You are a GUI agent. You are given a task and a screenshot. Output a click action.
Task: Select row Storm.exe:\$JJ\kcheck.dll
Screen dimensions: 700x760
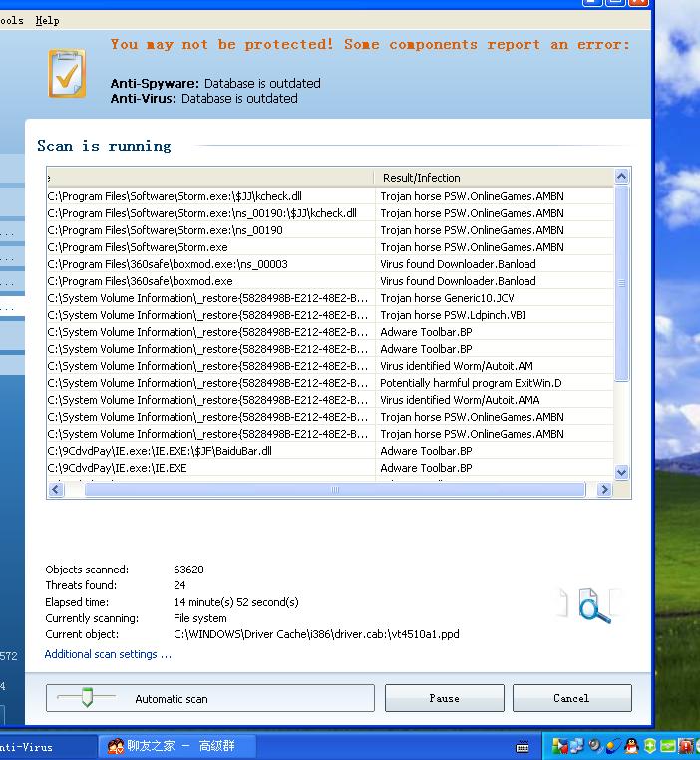click(330, 196)
